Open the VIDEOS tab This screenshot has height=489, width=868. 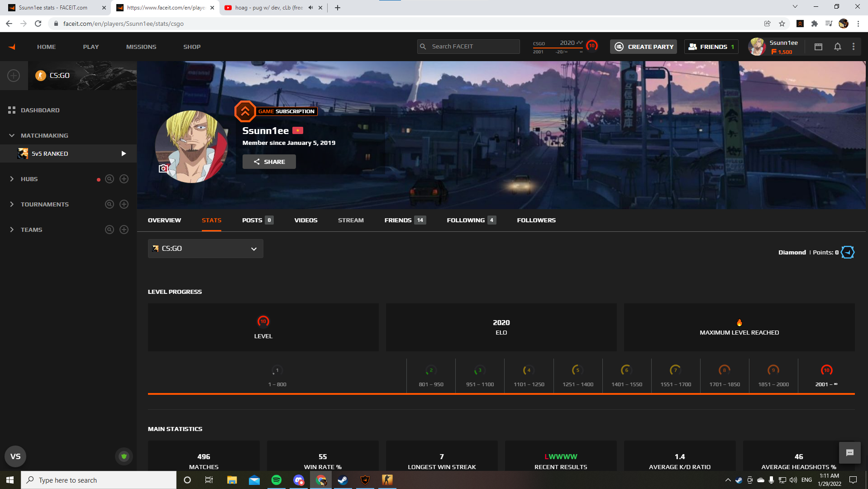point(306,221)
